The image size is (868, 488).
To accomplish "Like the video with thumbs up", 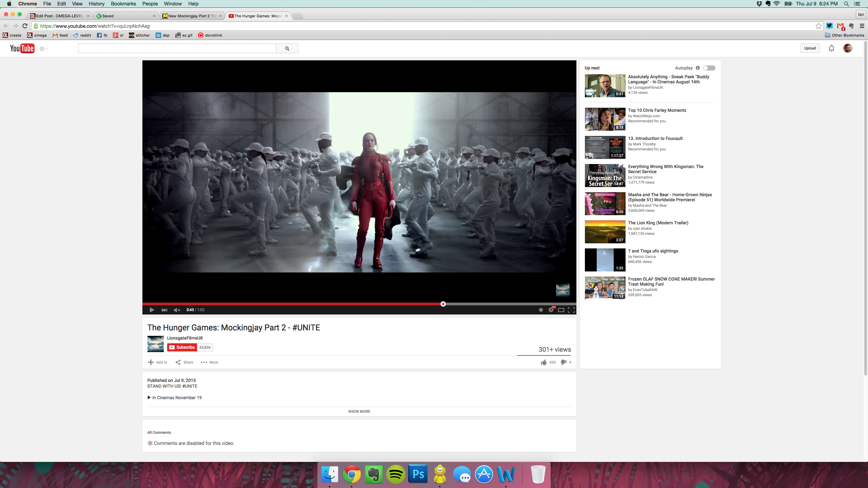I will click(544, 362).
